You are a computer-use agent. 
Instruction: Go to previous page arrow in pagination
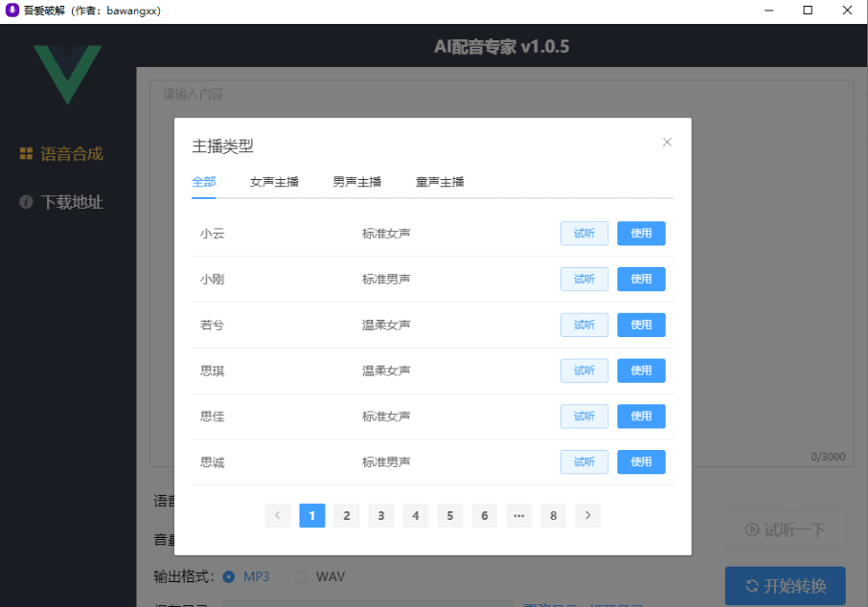coord(278,516)
